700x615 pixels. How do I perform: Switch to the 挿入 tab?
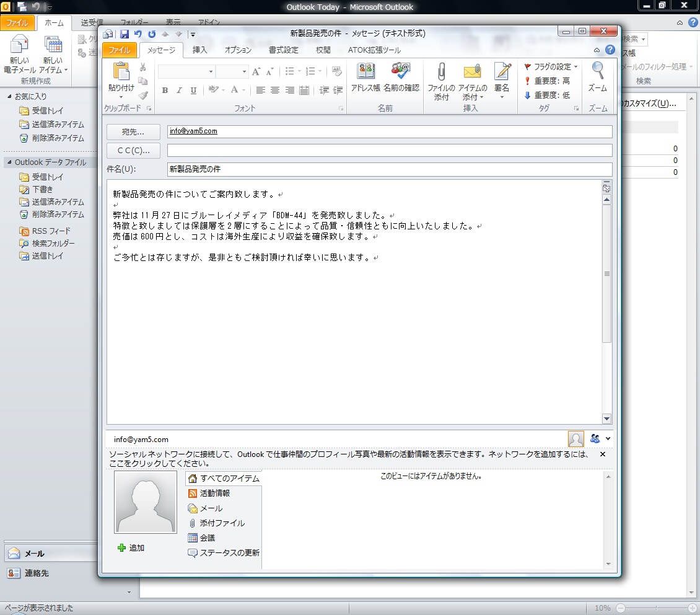199,50
